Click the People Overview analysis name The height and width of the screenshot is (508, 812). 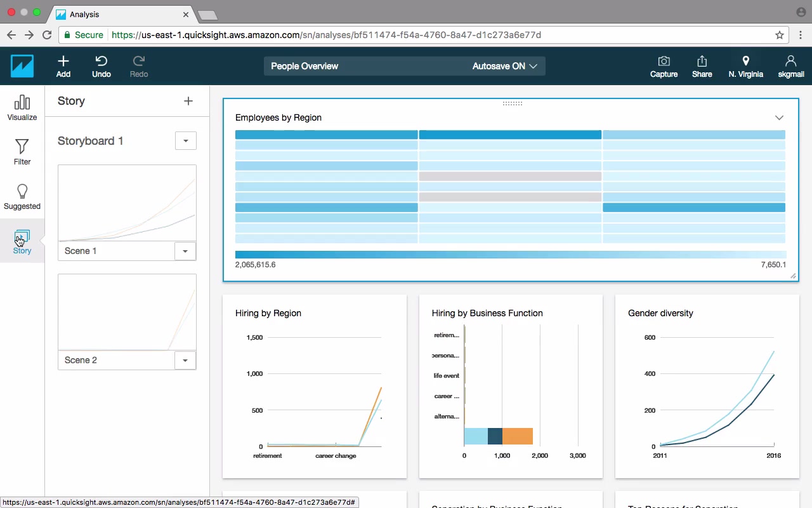click(x=304, y=66)
